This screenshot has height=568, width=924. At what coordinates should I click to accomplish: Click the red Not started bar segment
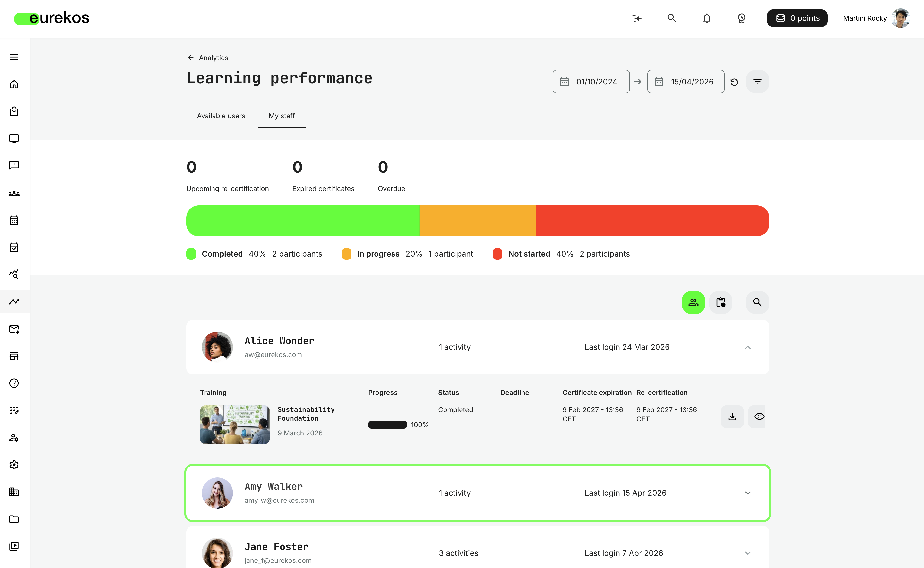click(x=653, y=221)
